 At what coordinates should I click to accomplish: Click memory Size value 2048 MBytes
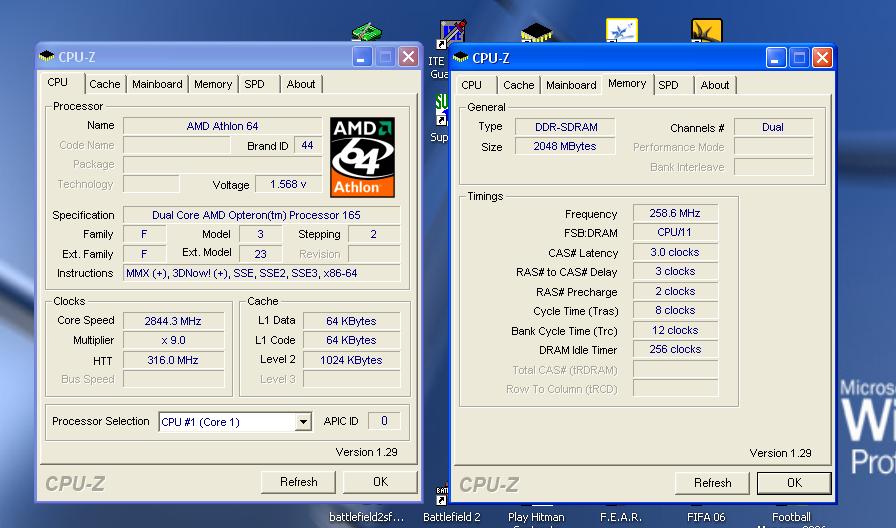(565, 146)
